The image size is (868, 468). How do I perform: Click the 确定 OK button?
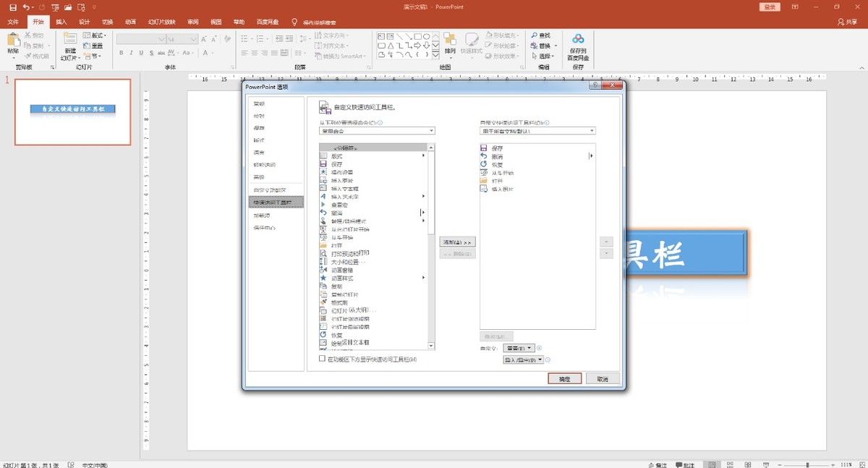pos(565,378)
